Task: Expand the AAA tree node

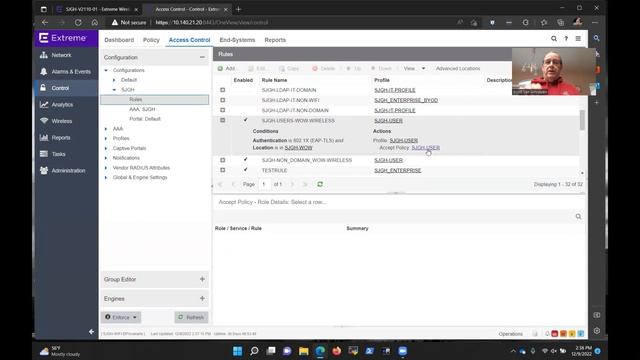Action: click(106, 129)
